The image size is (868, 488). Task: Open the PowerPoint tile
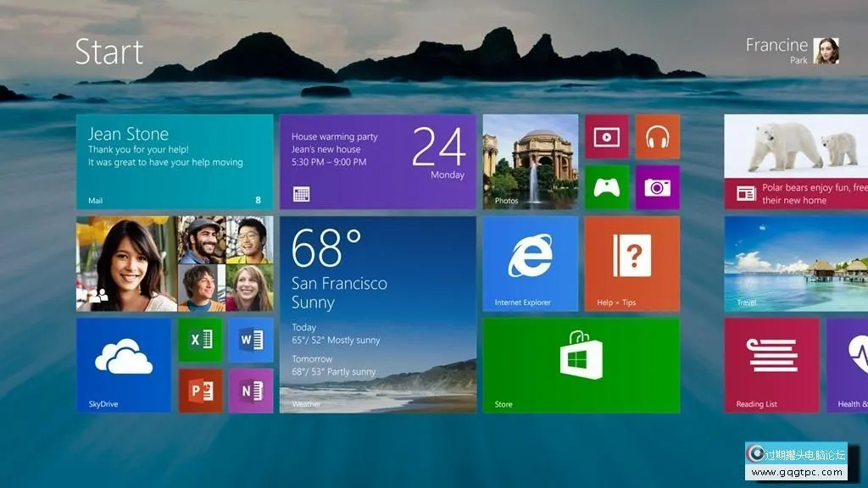[x=200, y=391]
